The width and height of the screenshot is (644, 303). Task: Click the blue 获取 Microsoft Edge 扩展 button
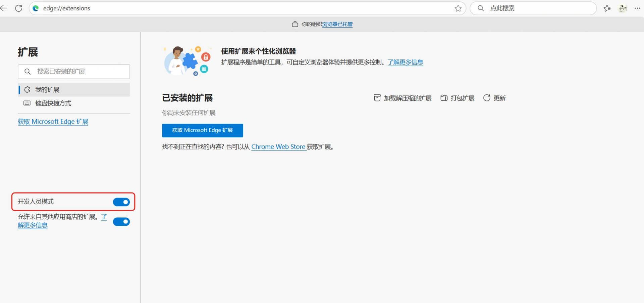(x=203, y=130)
